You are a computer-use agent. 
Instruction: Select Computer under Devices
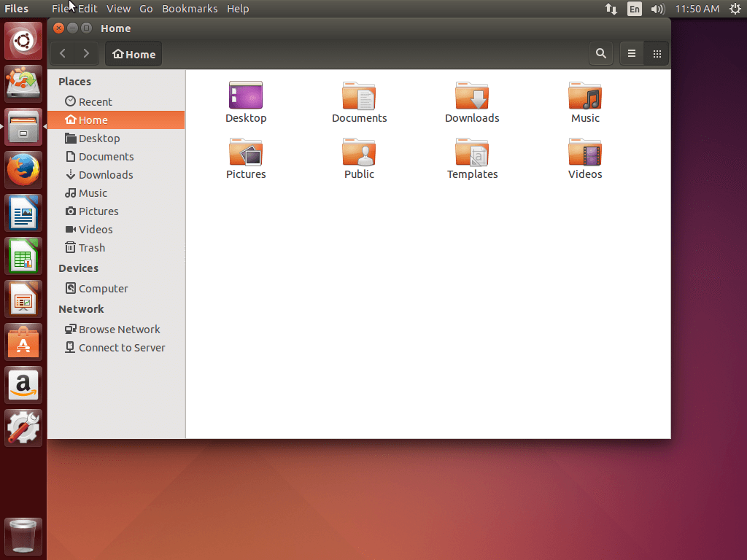click(x=116, y=289)
